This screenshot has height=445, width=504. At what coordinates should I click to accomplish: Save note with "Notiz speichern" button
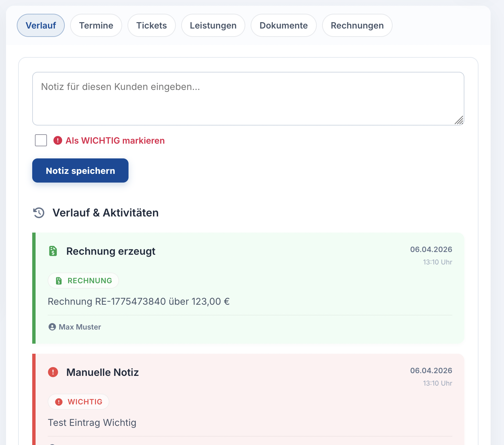point(80,170)
